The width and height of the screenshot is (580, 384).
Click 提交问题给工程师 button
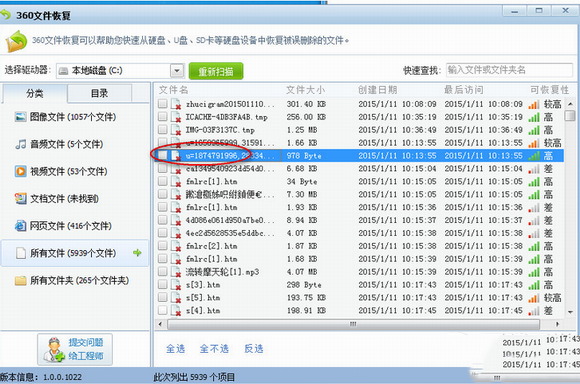click(x=75, y=349)
